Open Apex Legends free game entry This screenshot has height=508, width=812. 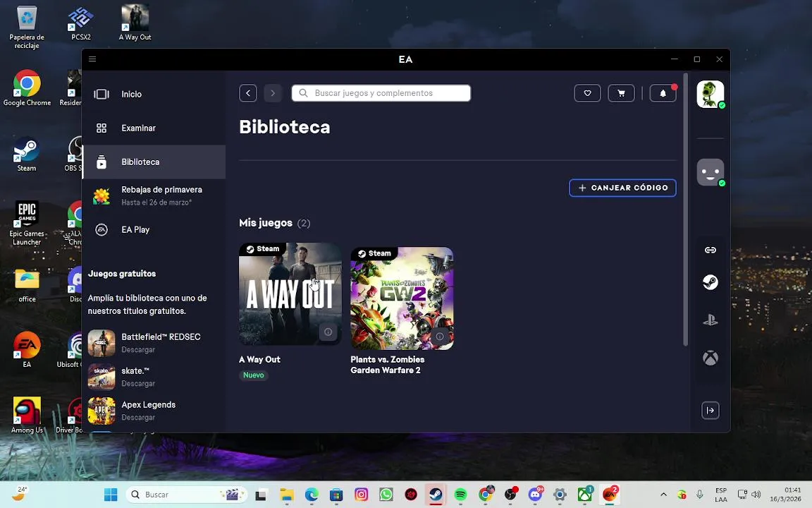148,405
